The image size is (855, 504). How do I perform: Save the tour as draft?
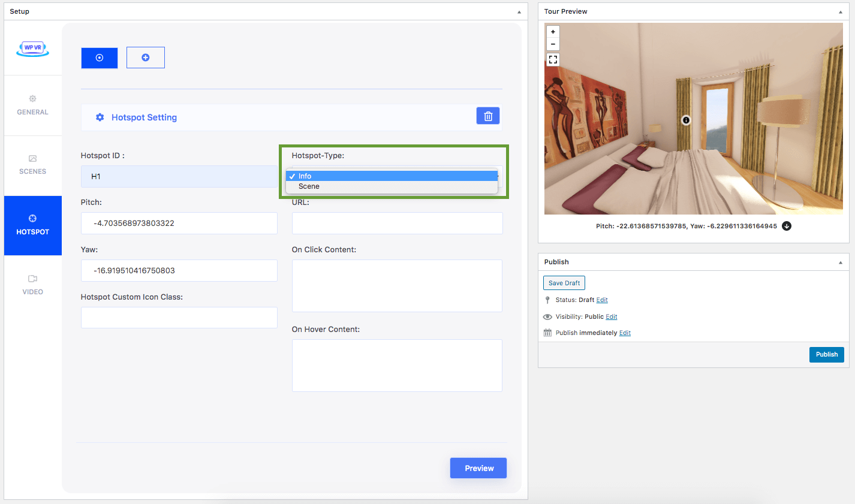[564, 283]
